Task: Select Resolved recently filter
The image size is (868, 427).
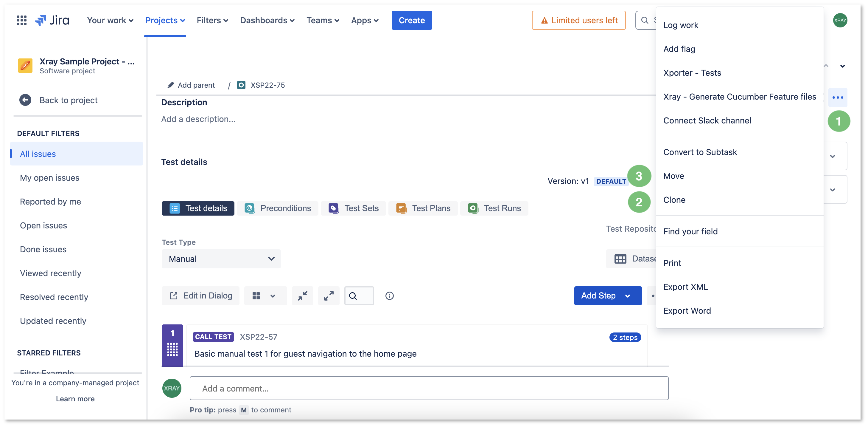Action: click(77, 297)
